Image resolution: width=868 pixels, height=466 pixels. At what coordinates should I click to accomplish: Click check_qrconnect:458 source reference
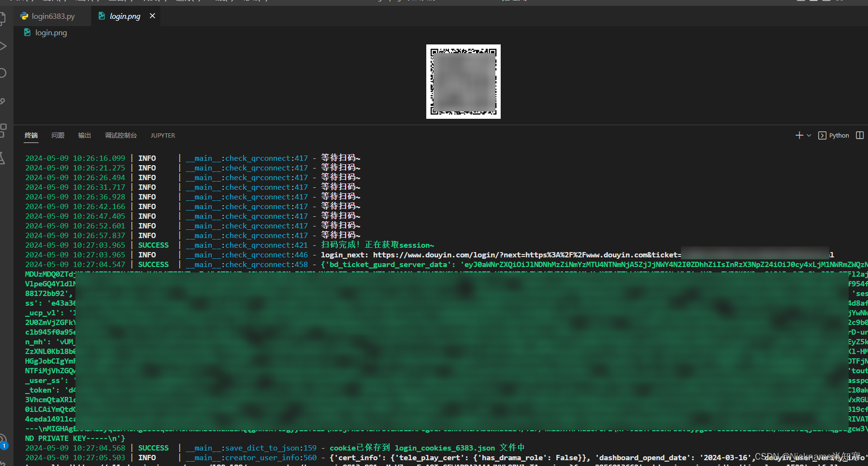(x=266, y=265)
